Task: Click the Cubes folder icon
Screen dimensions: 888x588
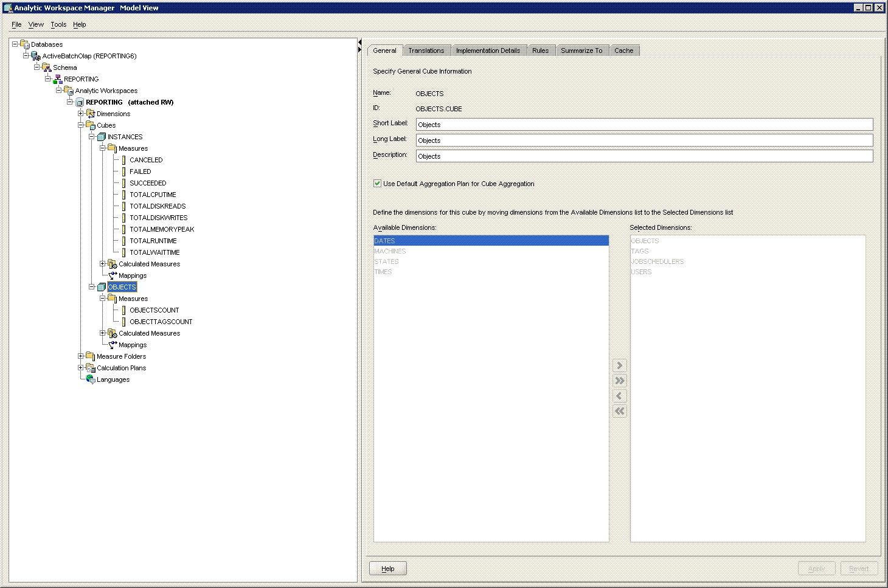Action: [x=91, y=125]
